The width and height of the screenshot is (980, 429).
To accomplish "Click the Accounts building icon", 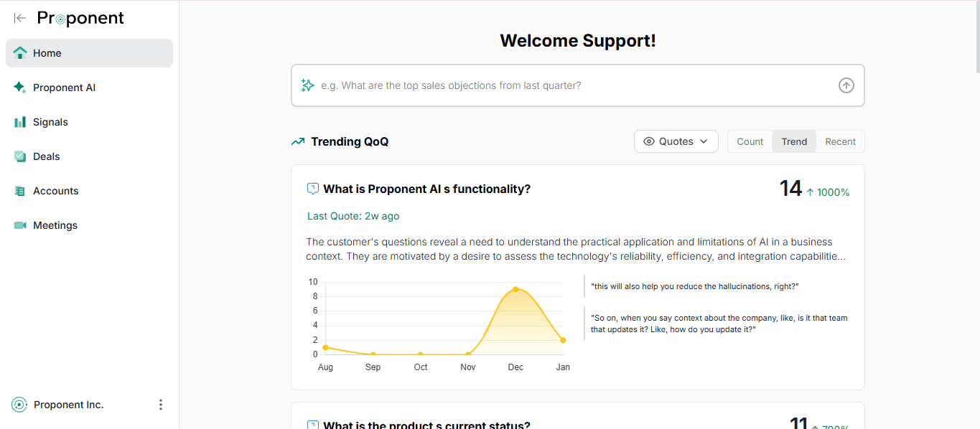I will tap(20, 191).
